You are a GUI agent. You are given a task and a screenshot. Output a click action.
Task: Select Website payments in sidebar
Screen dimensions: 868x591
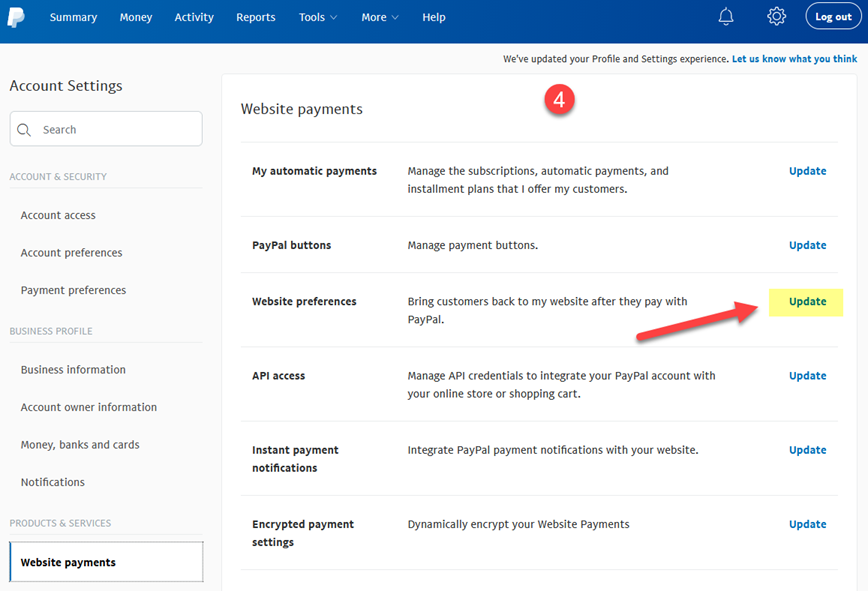click(106, 562)
